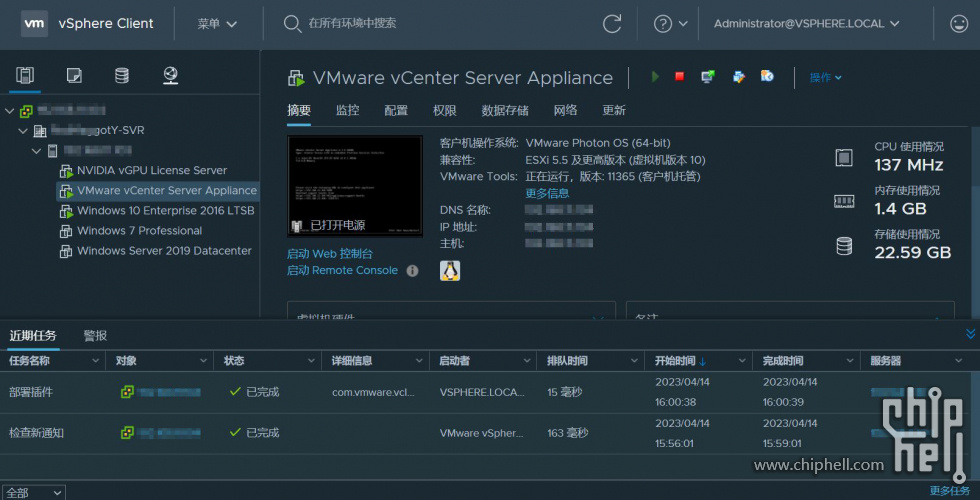Switch to the 权限 tab

coord(444,111)
